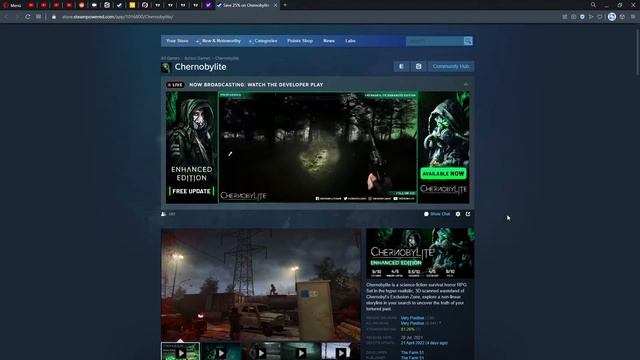Screen dimensions: 640x360
Task: Open the Community Hub
Action: tap(451, 66)
